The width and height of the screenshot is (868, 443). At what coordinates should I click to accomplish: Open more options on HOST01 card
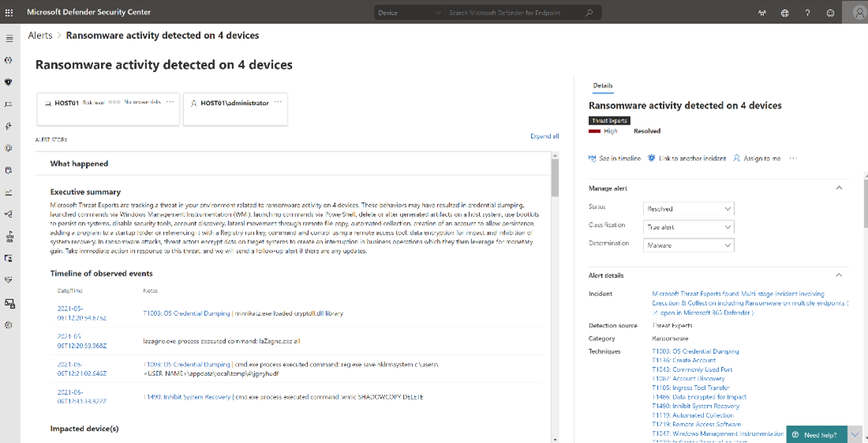[170, 102]
